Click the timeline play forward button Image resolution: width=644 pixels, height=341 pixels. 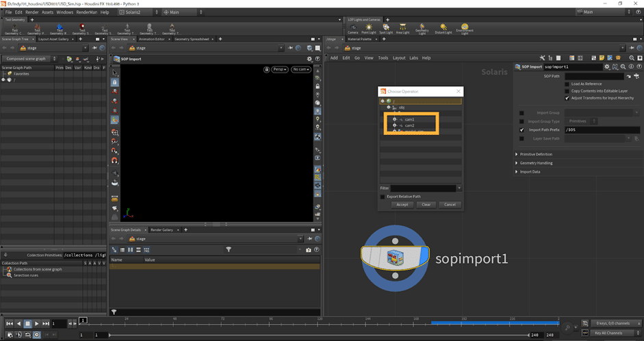pos(36,323)
